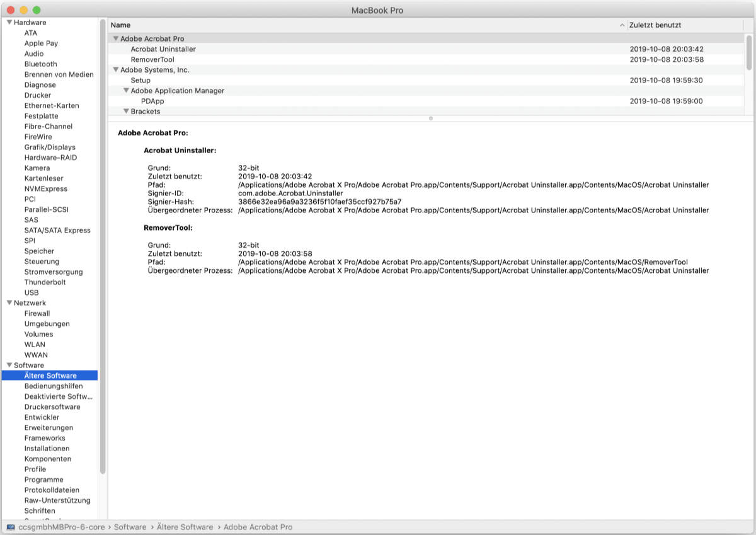The image size is (756, 535).
Task: Open the Drucker entry
Action: (38, 95)
